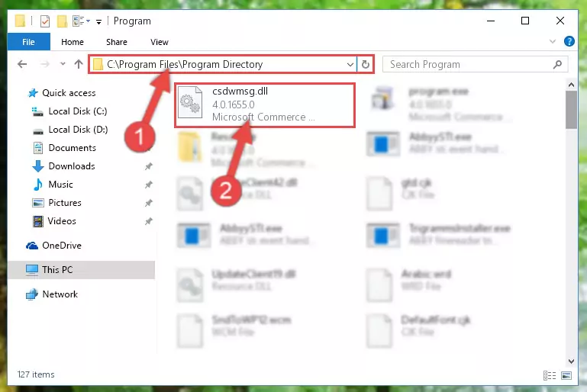Open the Customize Quick Access Toolbar dropdown

pos(98,21)
